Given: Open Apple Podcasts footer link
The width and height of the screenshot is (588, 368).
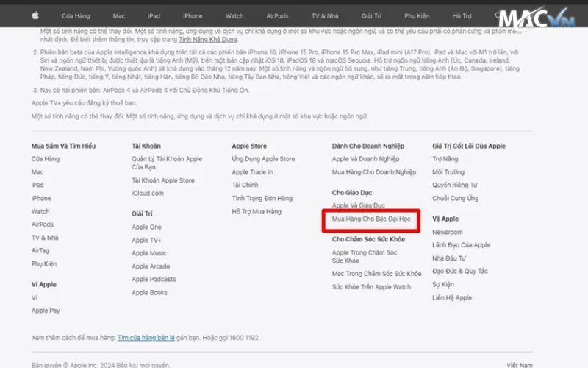Looking at the screenshot, I should (x=154, y=280).
